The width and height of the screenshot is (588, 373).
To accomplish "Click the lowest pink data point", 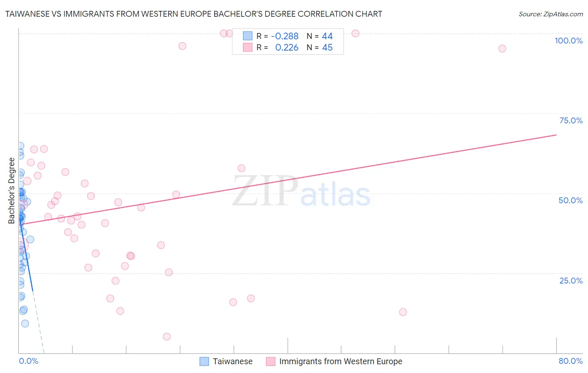I will (166, 337).
